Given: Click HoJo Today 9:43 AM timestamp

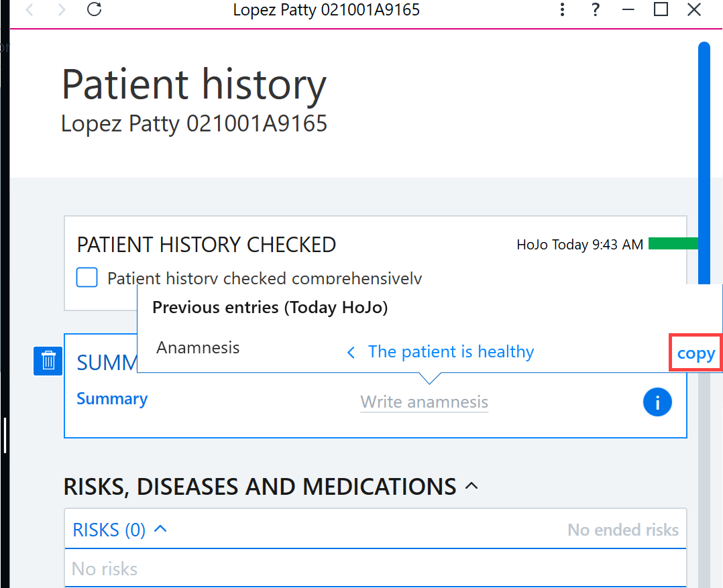Looking at the screenshot, I should tap(579, 244).
